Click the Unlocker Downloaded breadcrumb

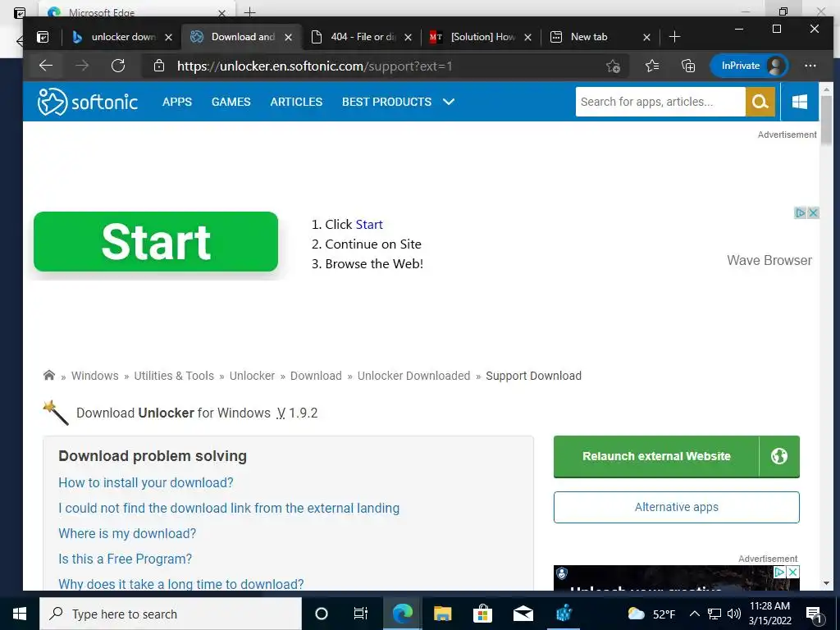coord(413,376)
